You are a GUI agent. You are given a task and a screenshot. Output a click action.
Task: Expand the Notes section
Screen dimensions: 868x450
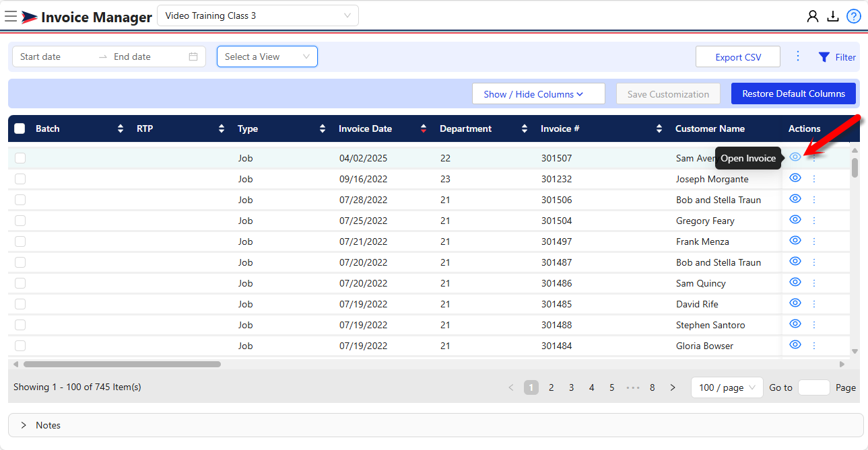click(x=436, y=425)
